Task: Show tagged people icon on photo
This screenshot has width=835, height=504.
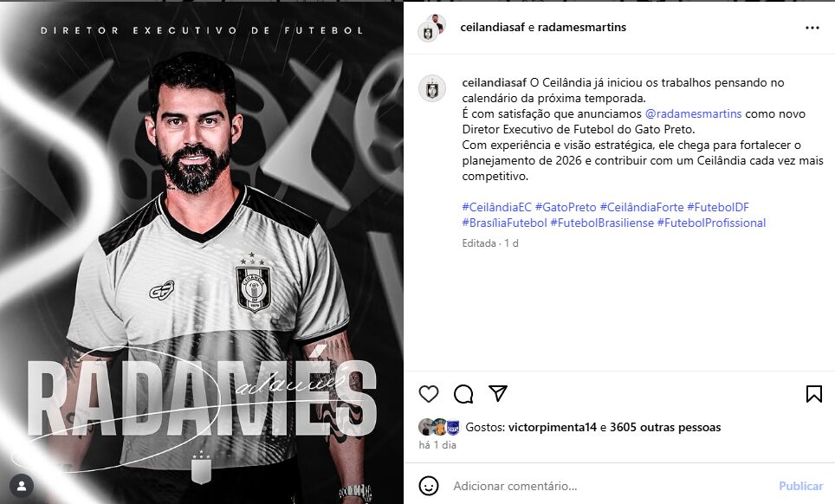Action: pyautogui.click(x=22, y=485)
